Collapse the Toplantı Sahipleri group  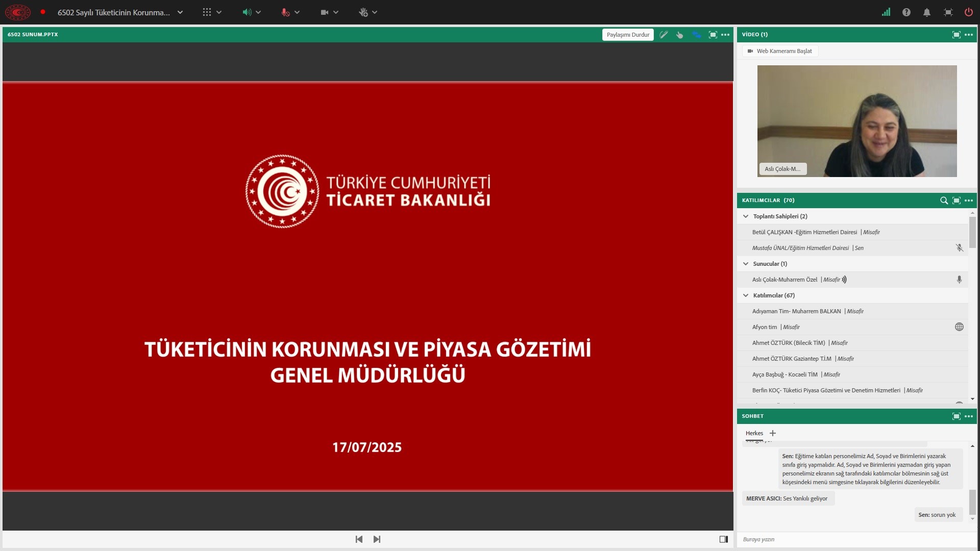(x=746, y=216)
